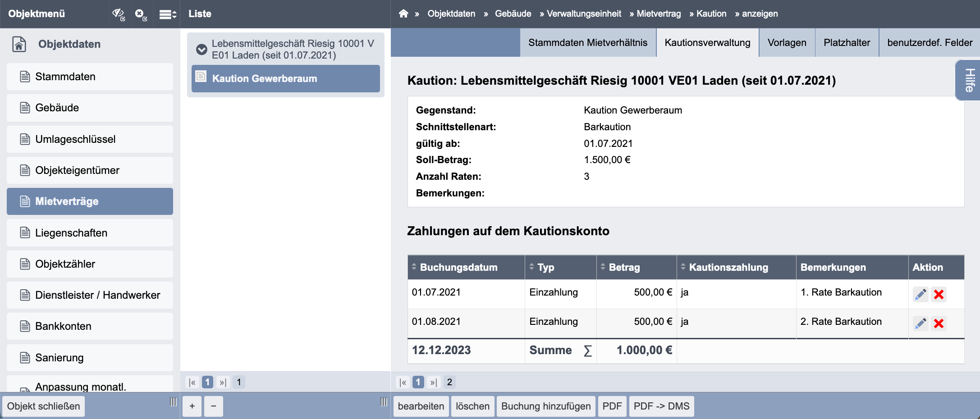This screenshot has width=980, height=419.
Task: Toggle hidden entries eye icon in Objektmenü
Action: [119, 14]
